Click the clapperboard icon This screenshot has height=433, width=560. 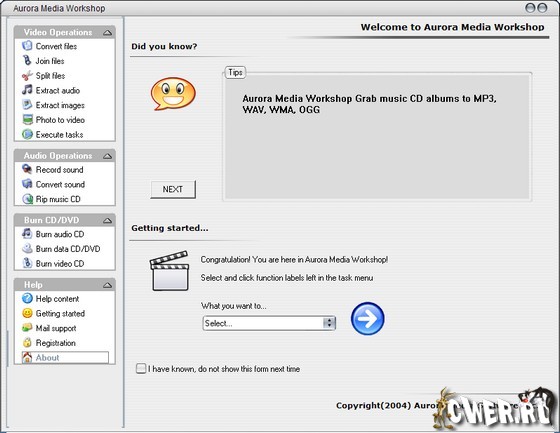(x=169, y=271)
